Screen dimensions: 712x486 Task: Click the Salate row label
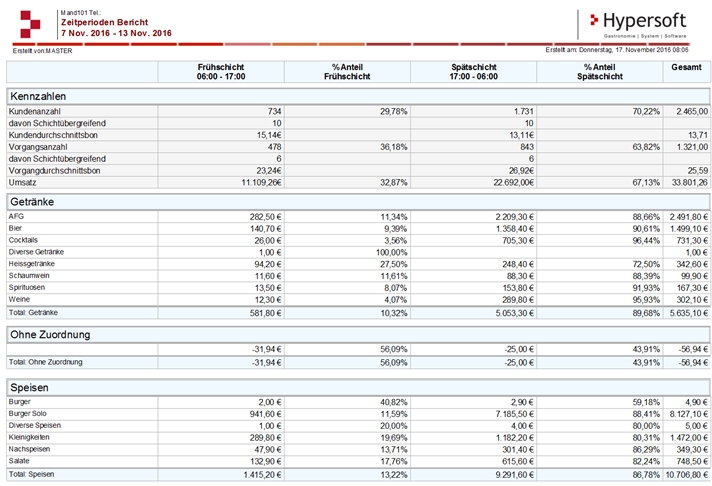point(19,461)
